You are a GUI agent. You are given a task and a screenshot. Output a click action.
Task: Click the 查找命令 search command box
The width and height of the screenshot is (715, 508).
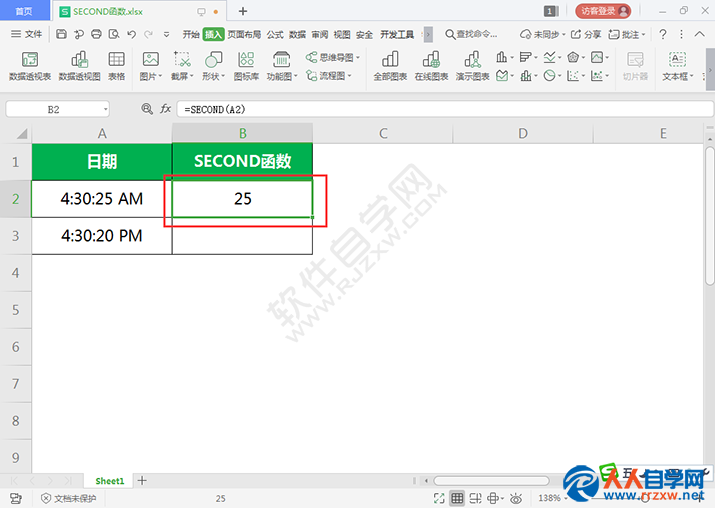tap(471, 34)
